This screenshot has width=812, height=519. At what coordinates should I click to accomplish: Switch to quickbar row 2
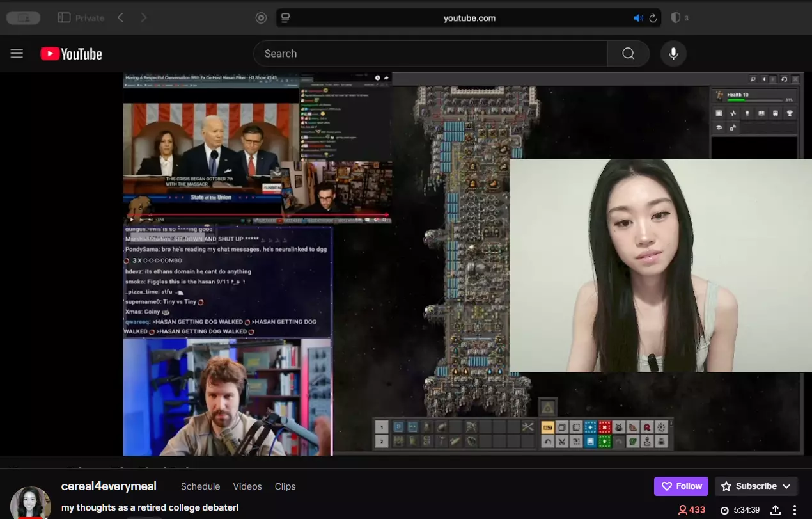click(x=382, y=442)
